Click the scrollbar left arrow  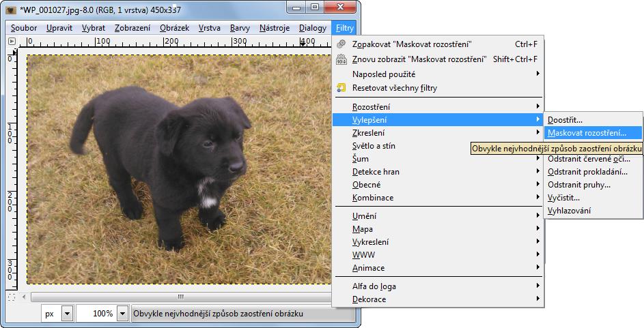(24, 297)
